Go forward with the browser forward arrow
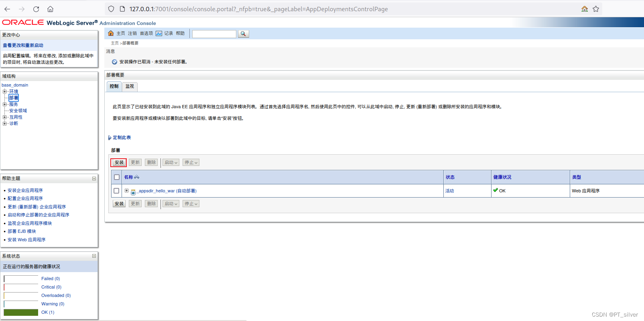 (x=22, y=9)
